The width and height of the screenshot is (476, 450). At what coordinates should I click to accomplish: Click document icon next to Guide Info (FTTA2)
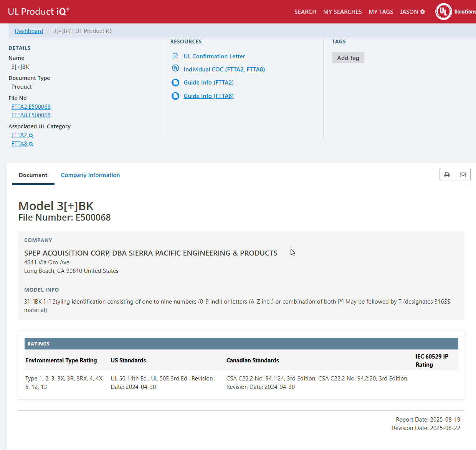click(175, 83)
